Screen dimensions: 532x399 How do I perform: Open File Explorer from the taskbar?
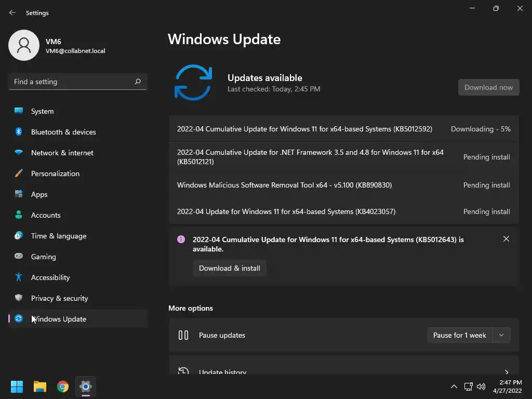[x=40, y=387]
